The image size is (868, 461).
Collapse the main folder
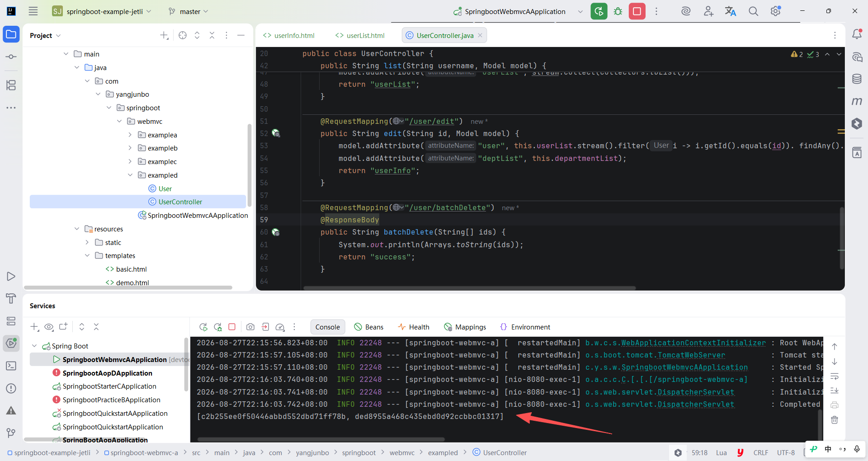pyautogui.click(x=66, y=54)
